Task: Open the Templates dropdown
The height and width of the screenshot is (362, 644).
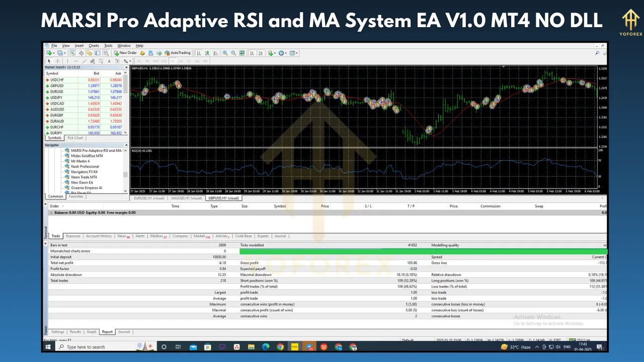Action: [x=294, y=53]
